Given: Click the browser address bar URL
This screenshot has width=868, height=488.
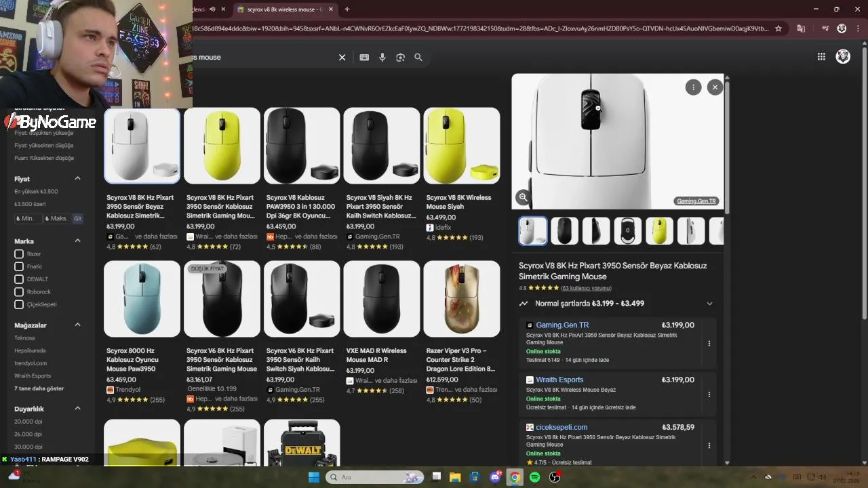Looking at the screenshot, I should coord(480,28).
